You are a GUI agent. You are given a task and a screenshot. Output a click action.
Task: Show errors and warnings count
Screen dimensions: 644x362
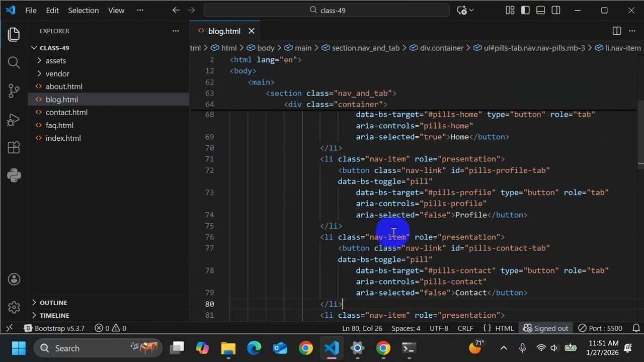[x=110, y=328]
